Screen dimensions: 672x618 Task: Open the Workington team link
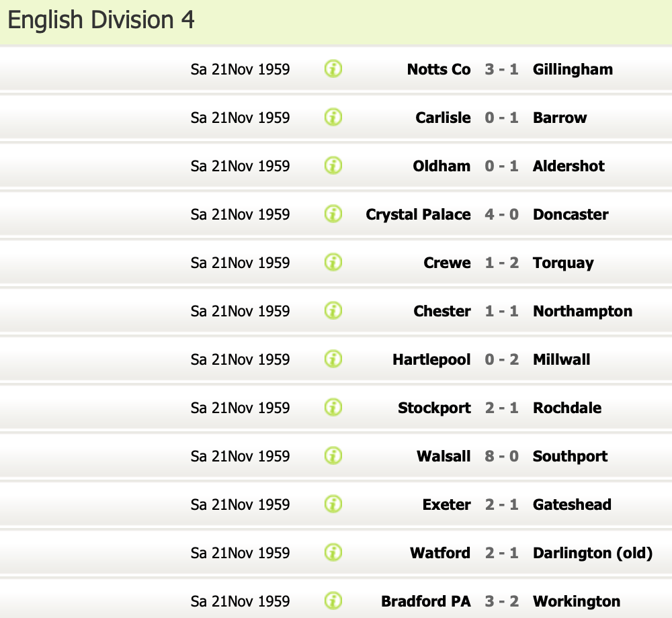pos(576,602)
